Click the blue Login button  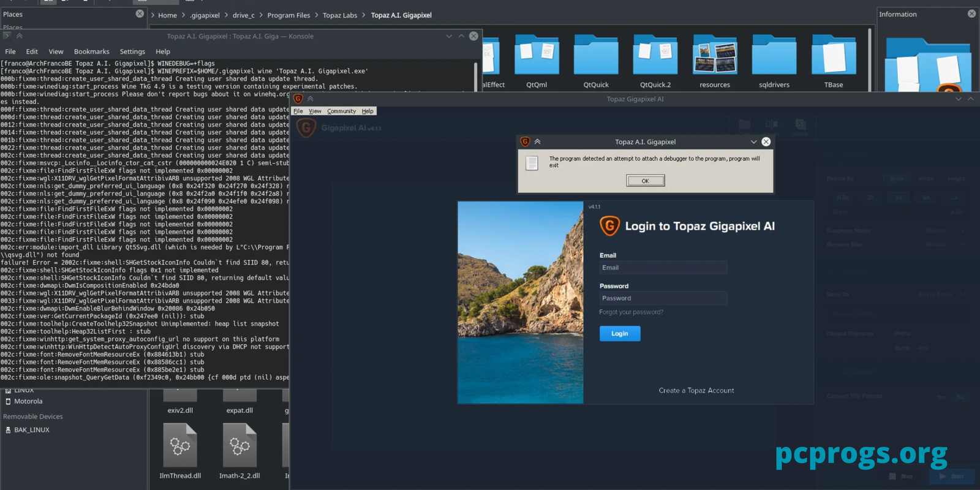(x=620, y=333)
